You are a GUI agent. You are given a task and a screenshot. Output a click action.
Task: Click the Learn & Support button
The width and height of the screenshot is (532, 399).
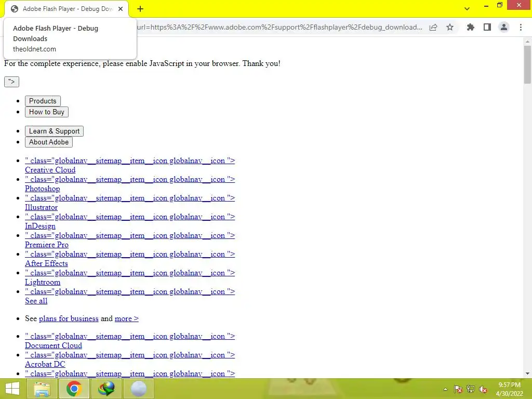pyautogui.click(x=54, y=131)
